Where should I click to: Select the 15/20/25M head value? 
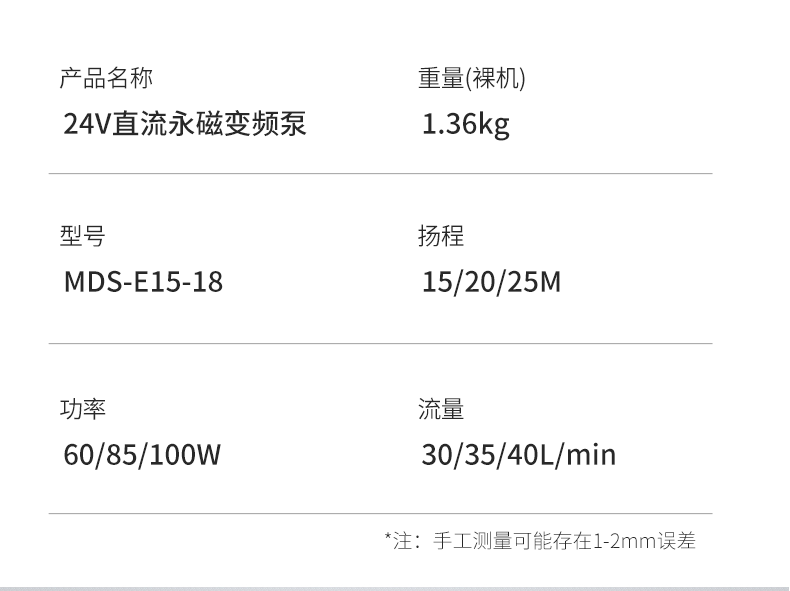(492, 282)
